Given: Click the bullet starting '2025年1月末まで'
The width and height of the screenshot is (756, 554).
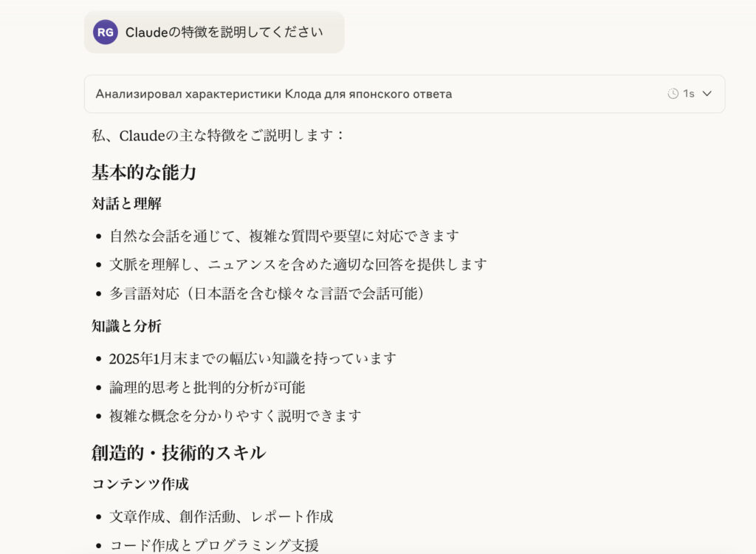Looking at the screenshot, I should pyautogui.click(x=252, y=358).
